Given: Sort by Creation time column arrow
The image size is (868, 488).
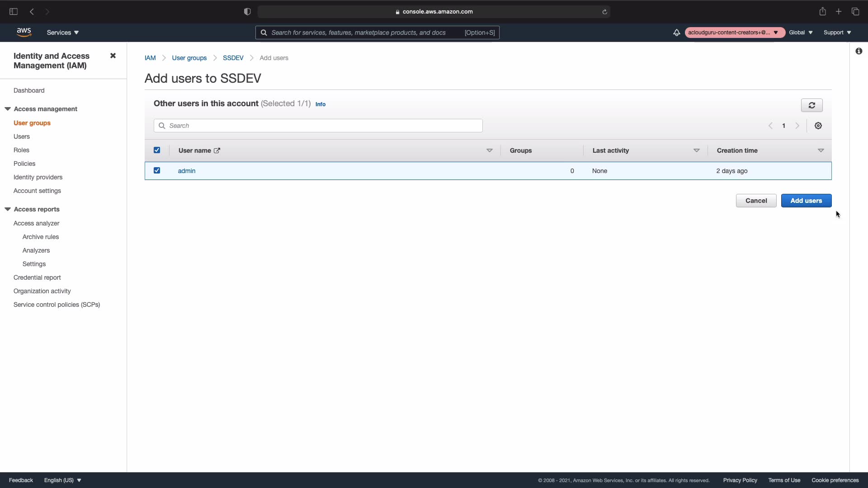Looking at the screenshot, I should click(x=821, y=150).
